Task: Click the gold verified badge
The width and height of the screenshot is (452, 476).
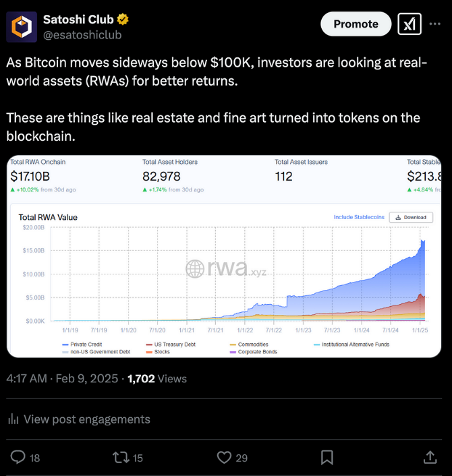Action: (x=123, y=20)
